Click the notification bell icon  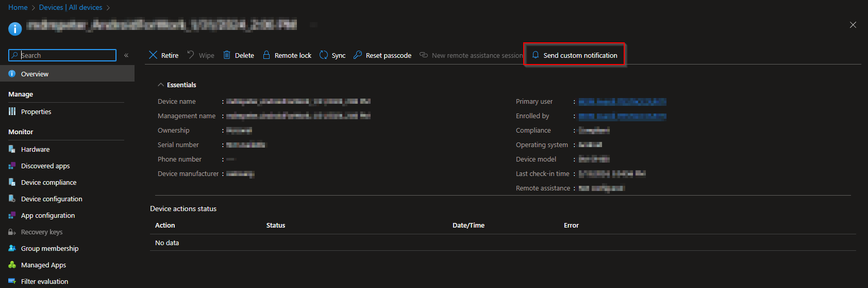(536, 55)
